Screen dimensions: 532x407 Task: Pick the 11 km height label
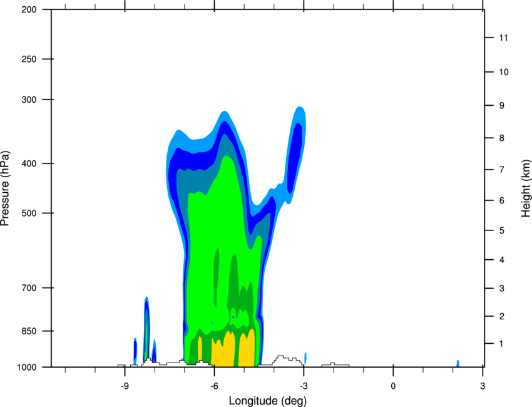[504, 38]
